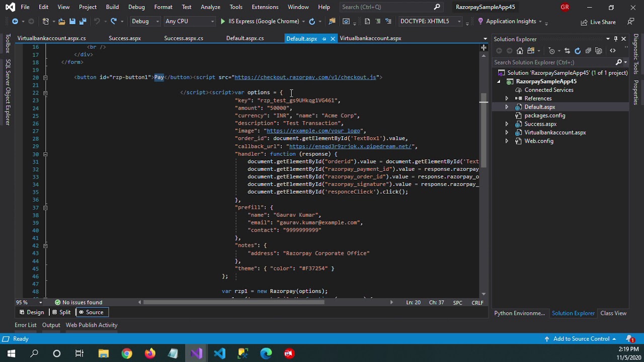
Task: Click Sync with Active Document icon
Action: coord(567,51)
